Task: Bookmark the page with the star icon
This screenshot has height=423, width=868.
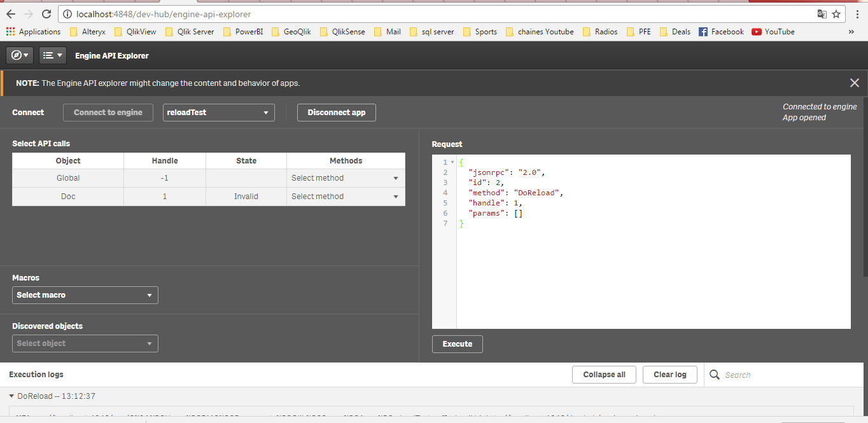Action: coord(837,13)
